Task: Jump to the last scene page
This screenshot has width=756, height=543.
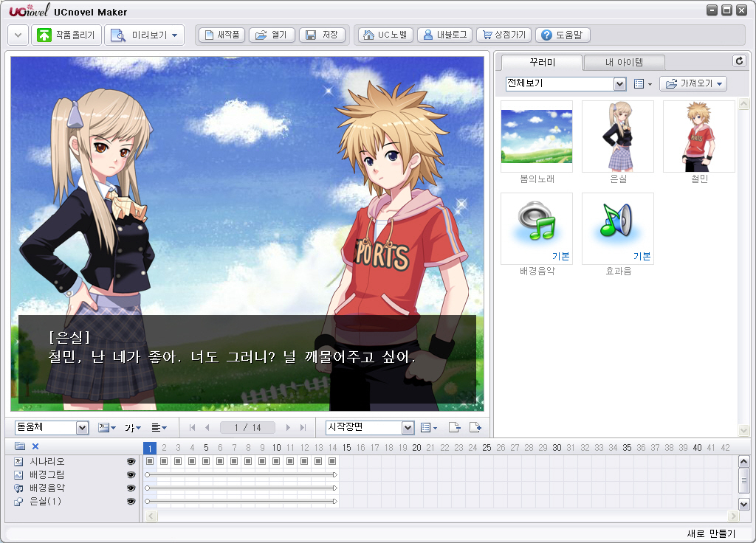Action: [x=303, y=428]
